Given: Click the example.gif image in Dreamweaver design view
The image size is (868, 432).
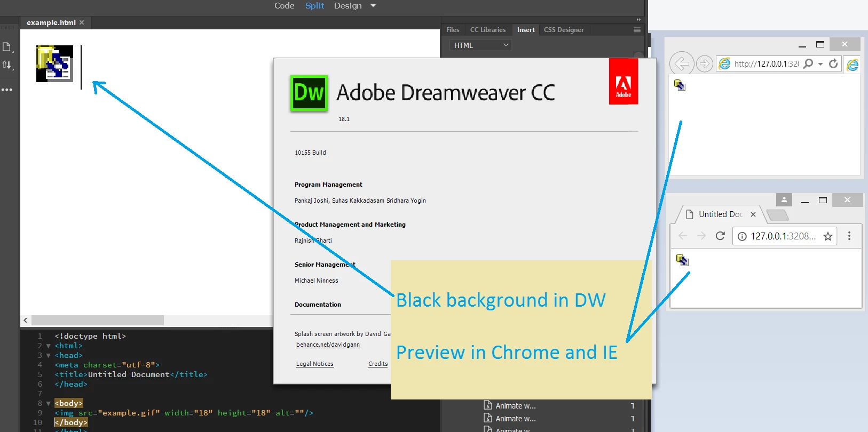Looking at the screenshot, I should point(54,63).
